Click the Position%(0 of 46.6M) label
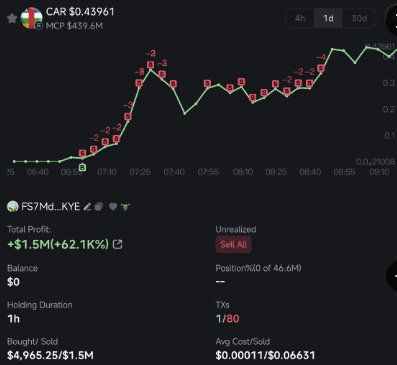 tap(258, 268)
